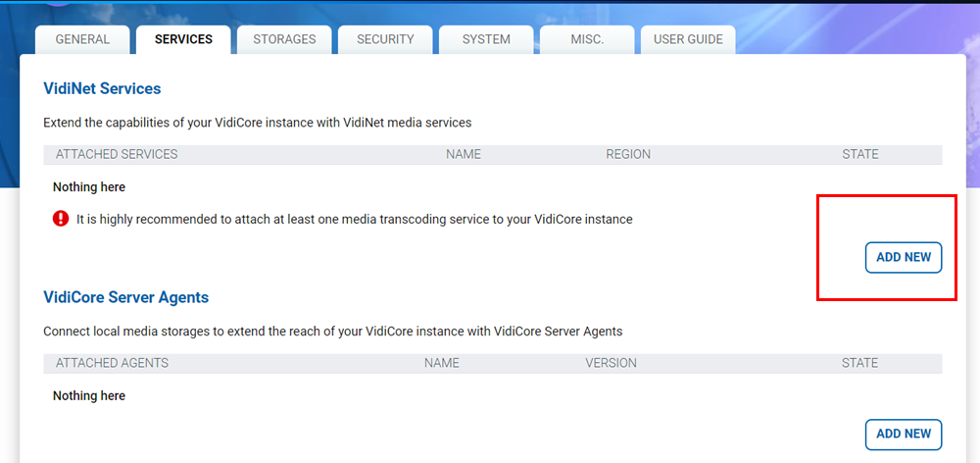Image resolution: width=980 pixels, height=463 pixels.
Task: Click the NAME column in VidiNet Services
Action: tap(464, 154)
